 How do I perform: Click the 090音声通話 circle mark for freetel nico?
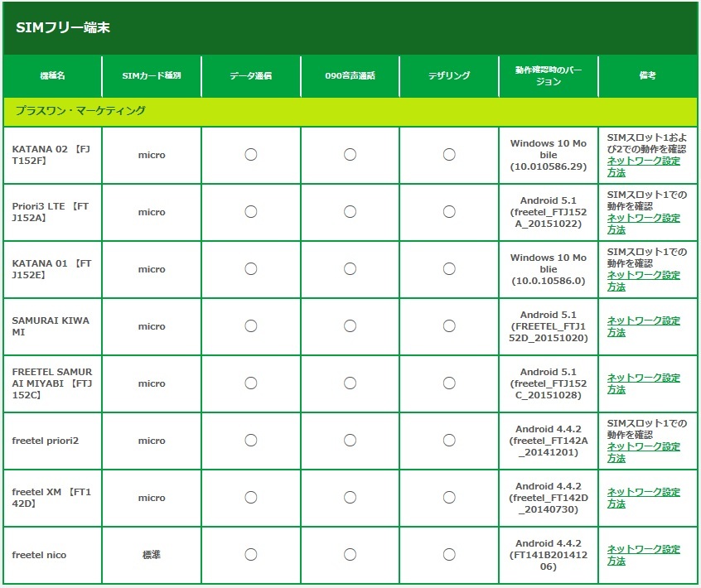pyautogui.click(x=350, y=555)
